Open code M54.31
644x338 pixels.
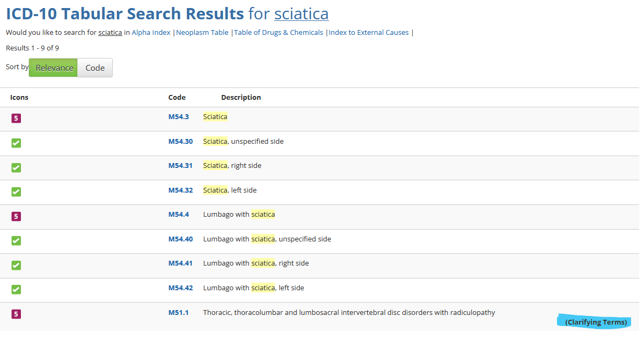point(180,166)
